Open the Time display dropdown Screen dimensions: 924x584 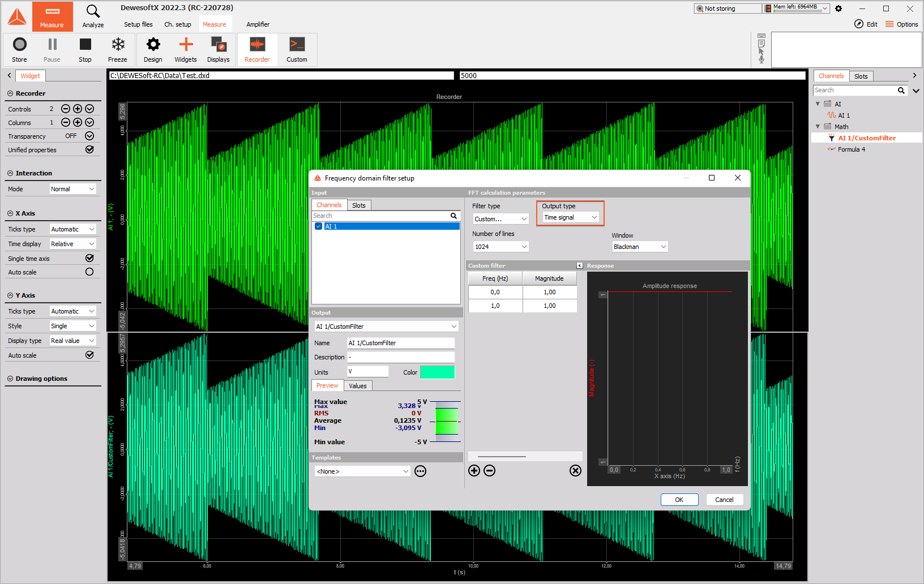pos(73,244)
